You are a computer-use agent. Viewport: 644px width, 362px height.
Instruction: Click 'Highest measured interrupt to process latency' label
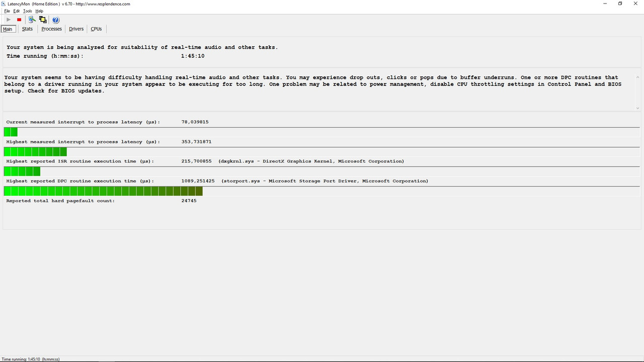tap(83, 142)
